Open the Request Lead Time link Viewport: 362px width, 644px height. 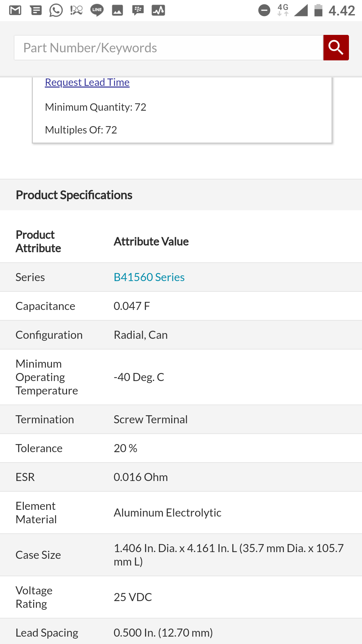tap(87, 82)
